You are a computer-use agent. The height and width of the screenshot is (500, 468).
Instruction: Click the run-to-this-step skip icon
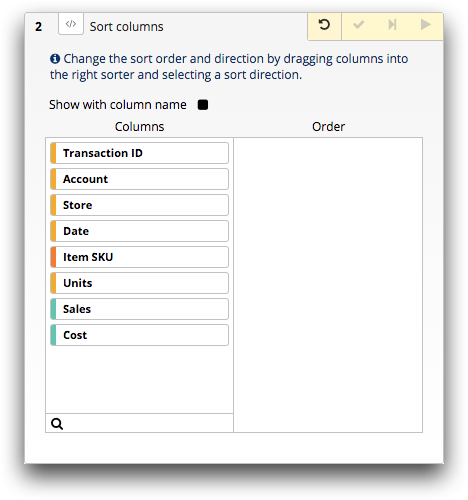(x=392, y=25)
